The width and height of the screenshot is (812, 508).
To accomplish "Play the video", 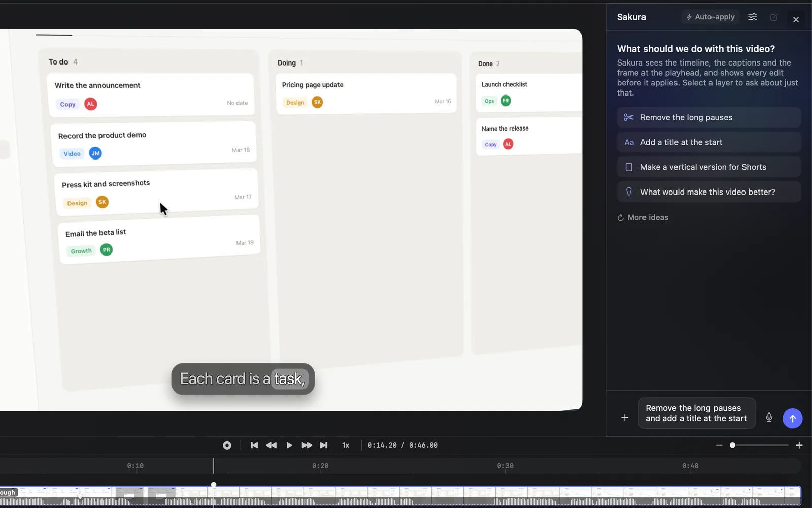I will tap(289, 446).
